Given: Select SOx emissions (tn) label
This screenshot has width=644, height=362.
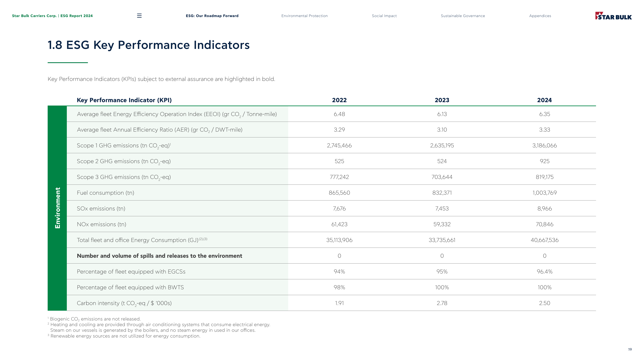Looking at the screenshot, I should pyautogui.click(x=101, y=209).
